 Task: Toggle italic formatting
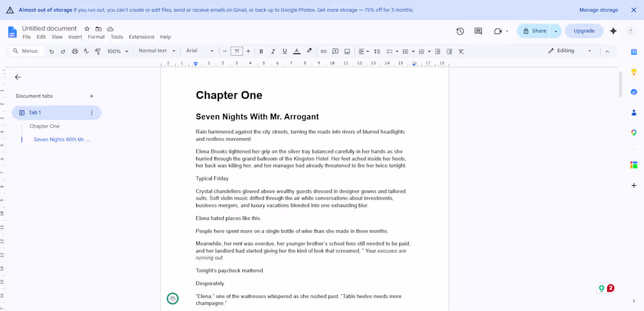pyautogui.click(x=273, y=52)
